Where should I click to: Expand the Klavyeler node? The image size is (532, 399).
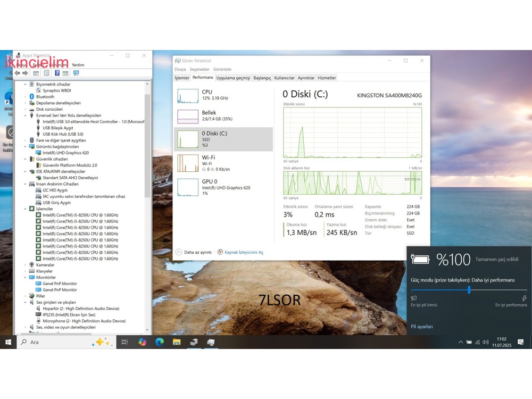25,271
